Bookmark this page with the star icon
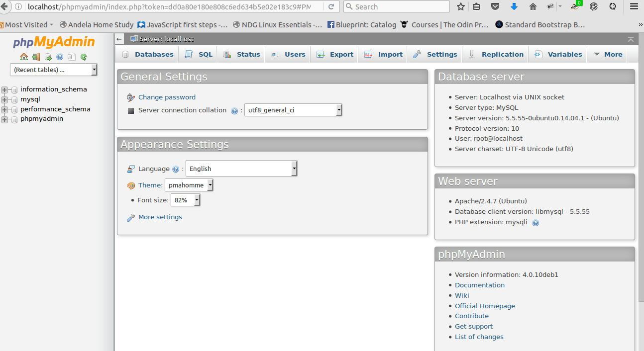Viewport: 644px width, 351px height. point(461,6)
